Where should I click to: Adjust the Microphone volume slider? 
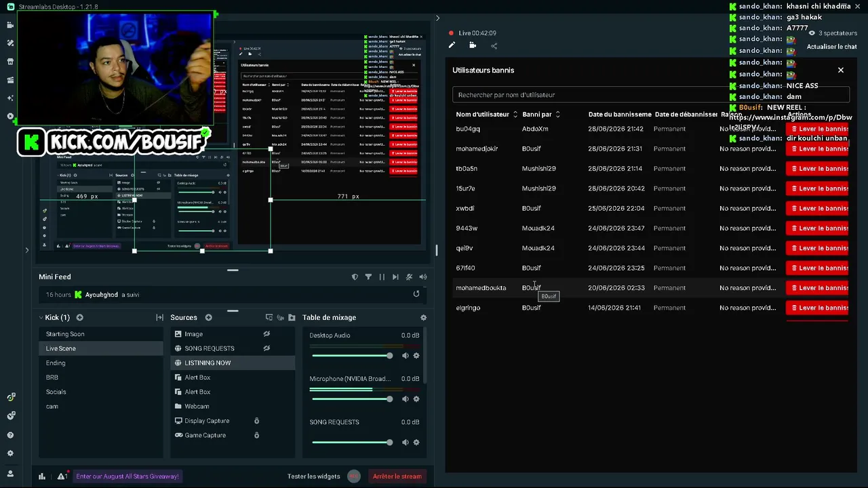[352, 399]
